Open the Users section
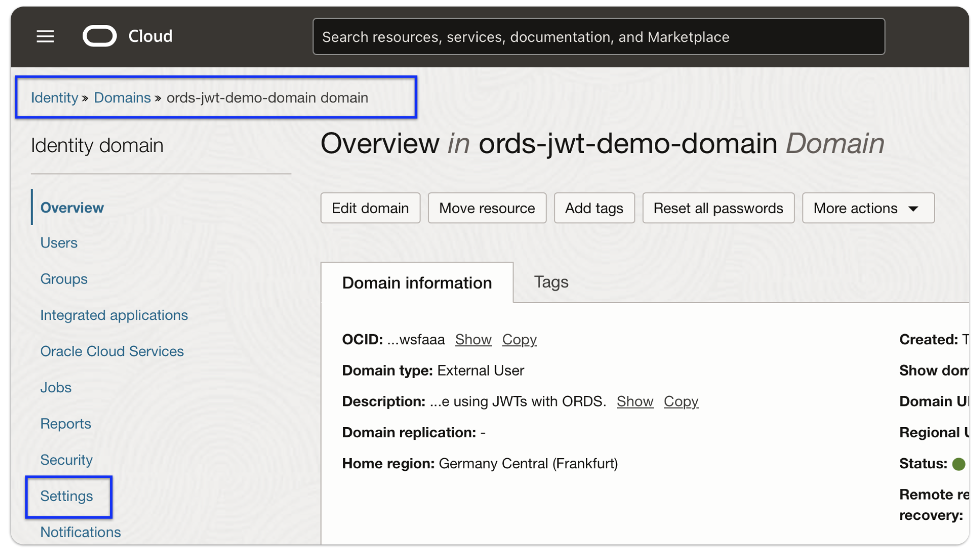The width and height of the screenshot is (980, 551). [x=58, y=243]
